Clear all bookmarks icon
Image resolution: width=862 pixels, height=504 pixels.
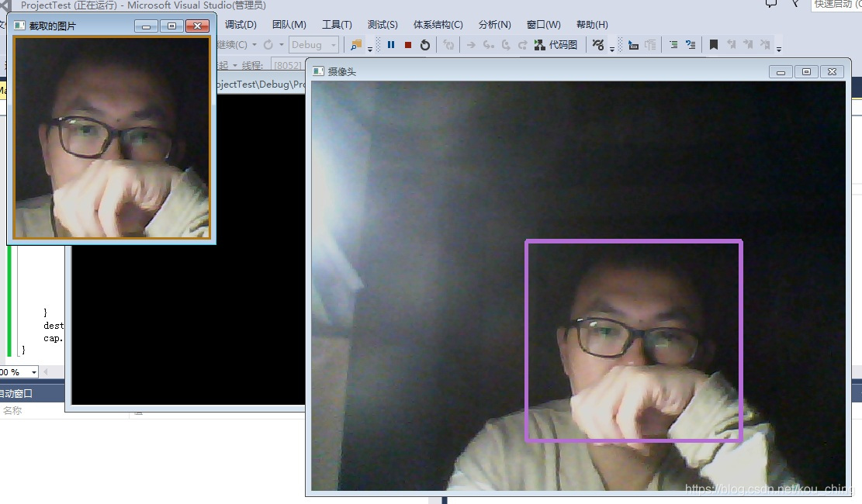765,45
